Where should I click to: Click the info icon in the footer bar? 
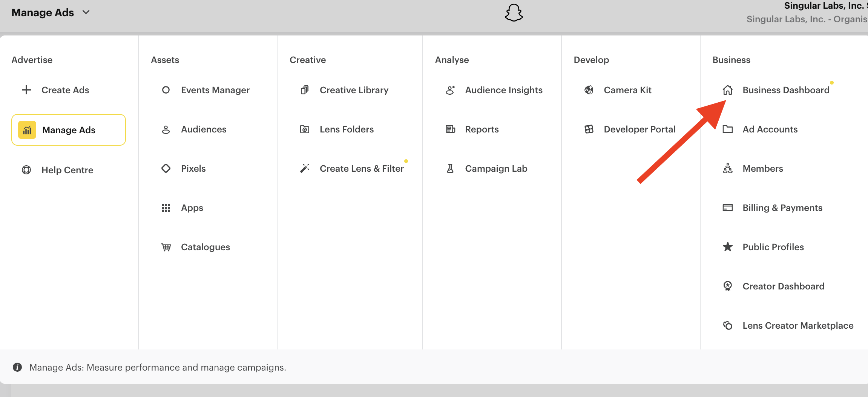(17, 367)
